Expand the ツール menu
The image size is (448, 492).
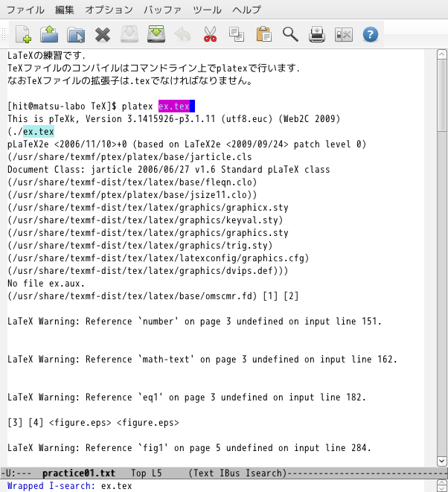point(207,10)
